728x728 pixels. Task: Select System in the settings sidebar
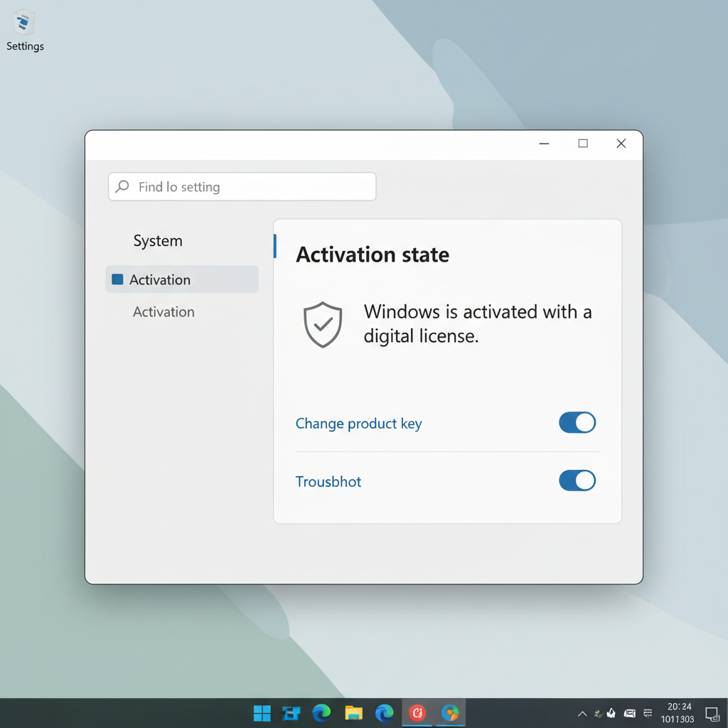tap(157, 240)
